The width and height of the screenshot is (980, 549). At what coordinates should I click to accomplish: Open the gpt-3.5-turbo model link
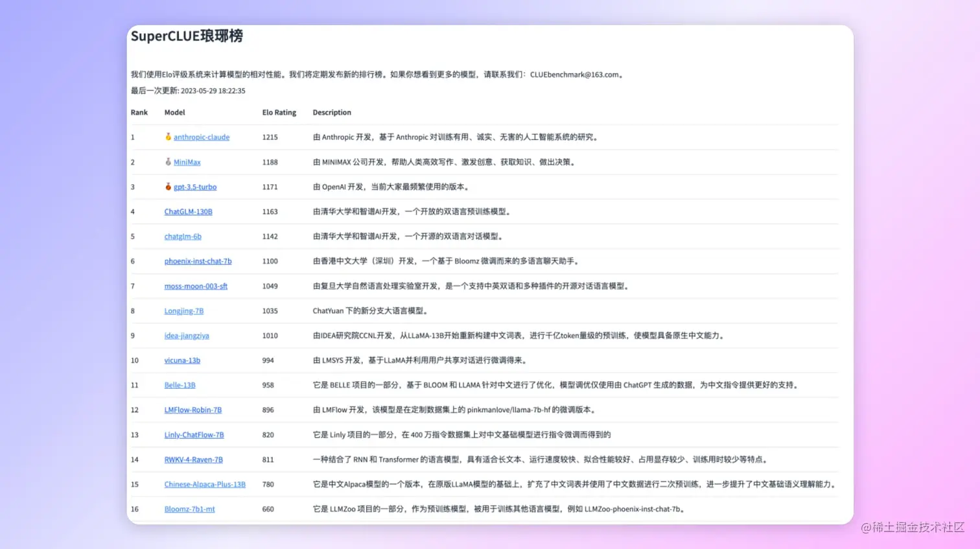coord(195,187)
